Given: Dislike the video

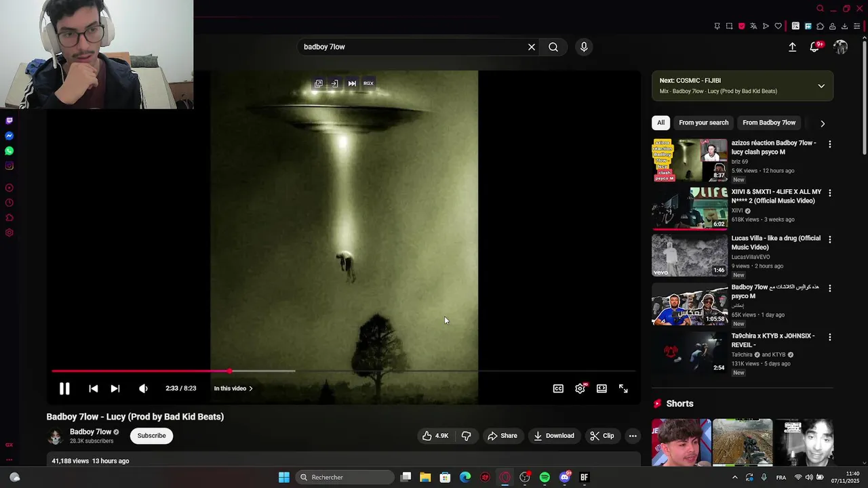Looking at the screenshot, I should pos(466,436).
